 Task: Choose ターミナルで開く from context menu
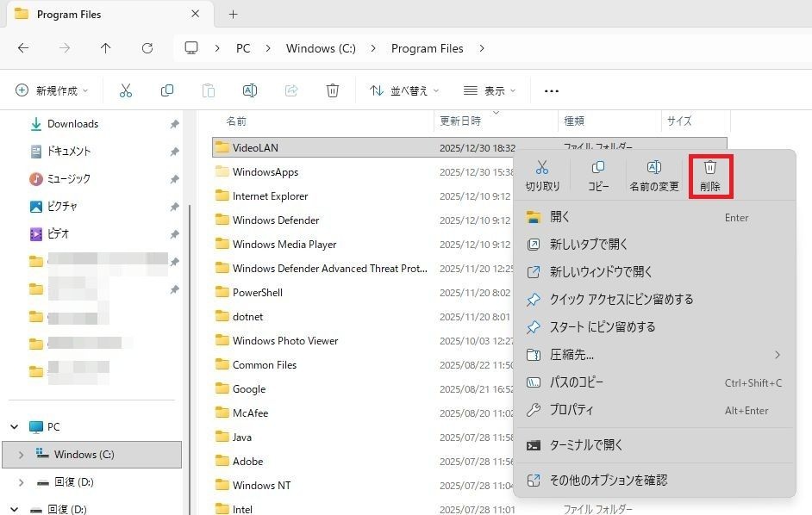586,445
